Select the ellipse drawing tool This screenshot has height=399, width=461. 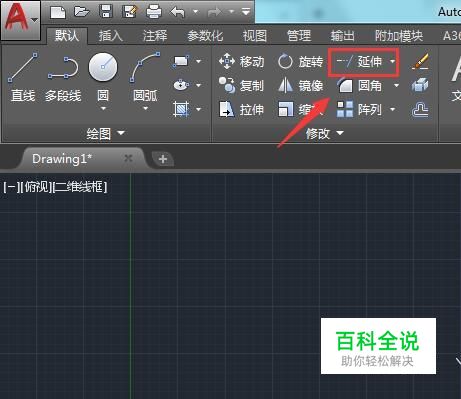[x=181, y=85]
